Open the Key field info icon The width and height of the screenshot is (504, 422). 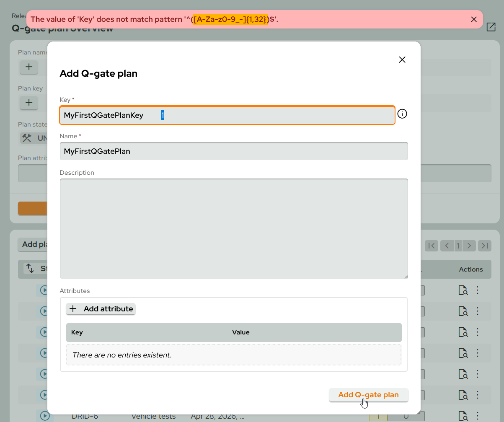click(x=402, y=114)
